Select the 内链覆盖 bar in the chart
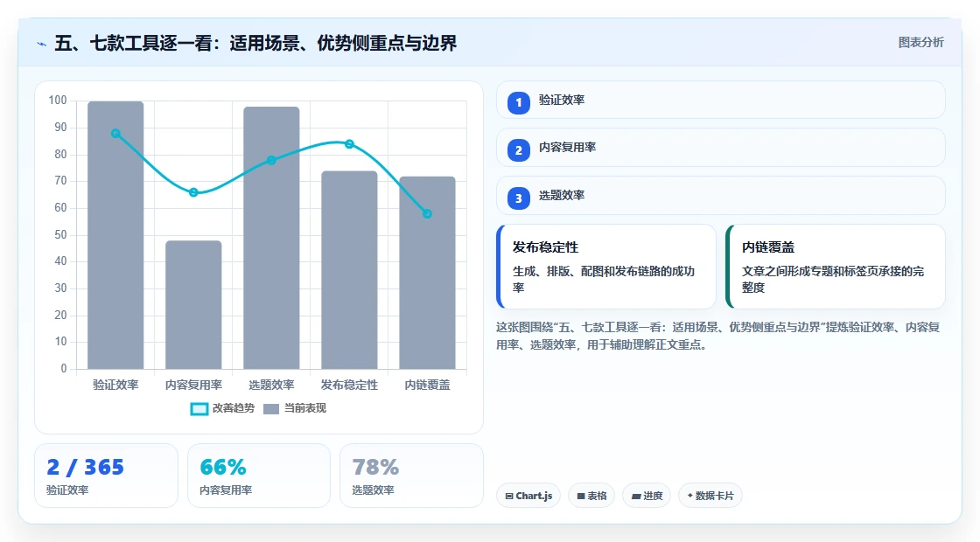Viewport: 980px width, 542px height. [x=428, y=273]
